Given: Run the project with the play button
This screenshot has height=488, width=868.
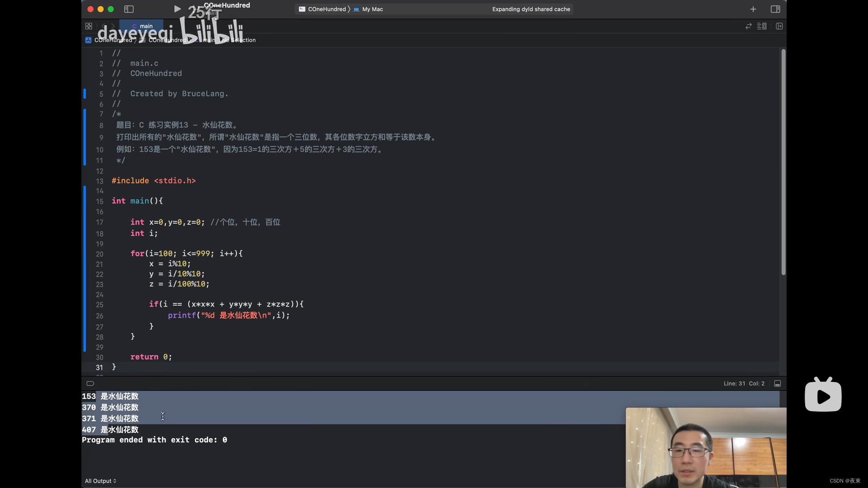Looking at the screenshot, I should click(177, 9).
